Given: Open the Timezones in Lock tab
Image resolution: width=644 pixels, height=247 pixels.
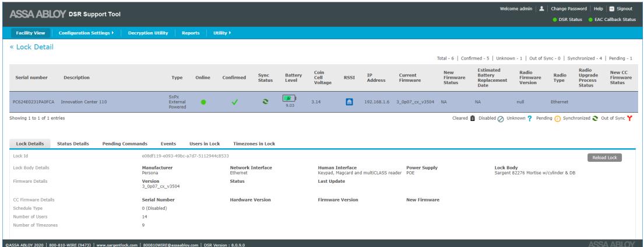Looking at the screenshot, I should 254,144.
